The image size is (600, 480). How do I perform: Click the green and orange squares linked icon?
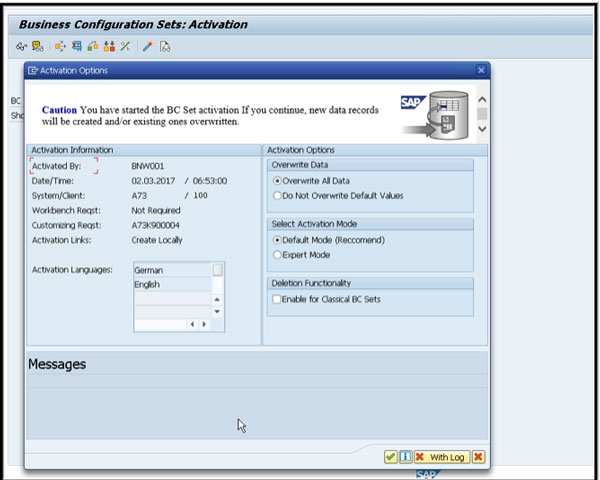point(93,47)
